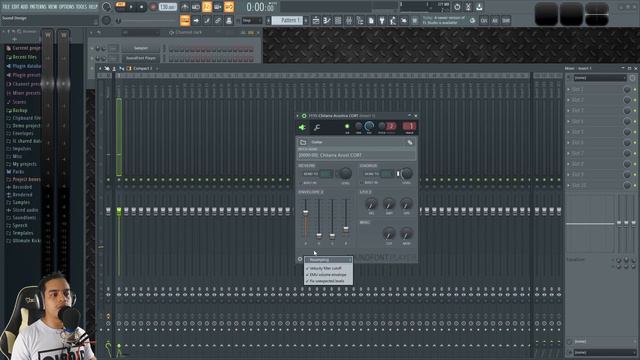
Task: Click the stamp icon in the second toolbar row
Action: (229, 20)
